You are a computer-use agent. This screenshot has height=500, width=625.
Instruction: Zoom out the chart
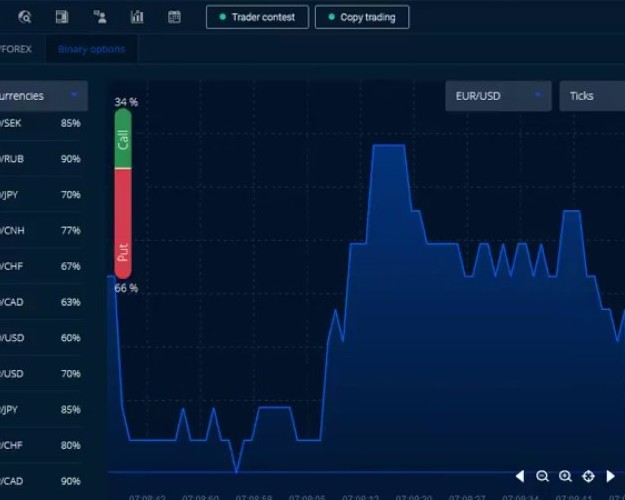pos(543,477)
